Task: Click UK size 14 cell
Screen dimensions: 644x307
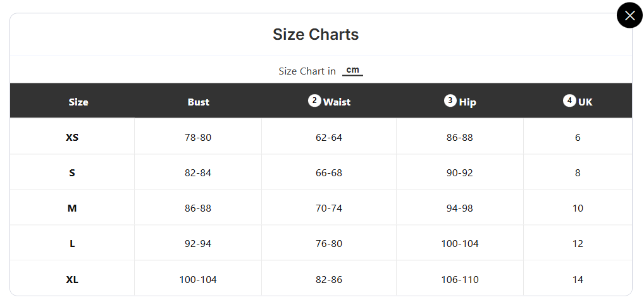Action: coord(578,279)
